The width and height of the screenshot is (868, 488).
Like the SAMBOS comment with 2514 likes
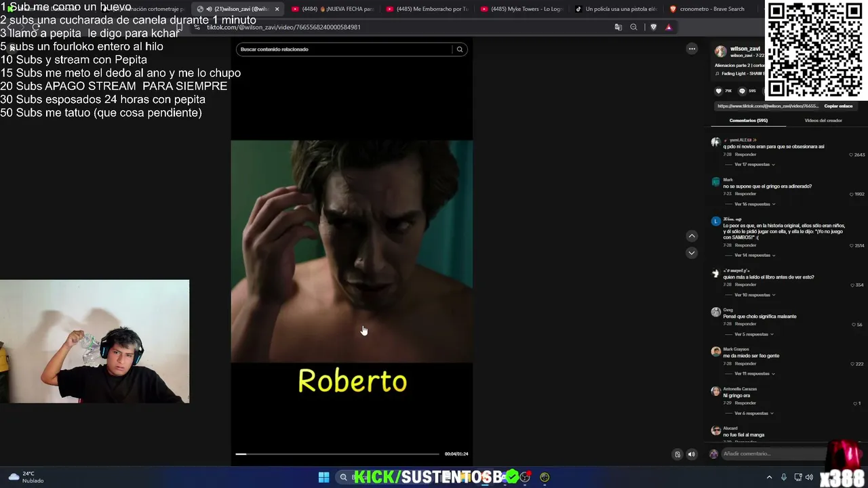[x=852, y=246]
